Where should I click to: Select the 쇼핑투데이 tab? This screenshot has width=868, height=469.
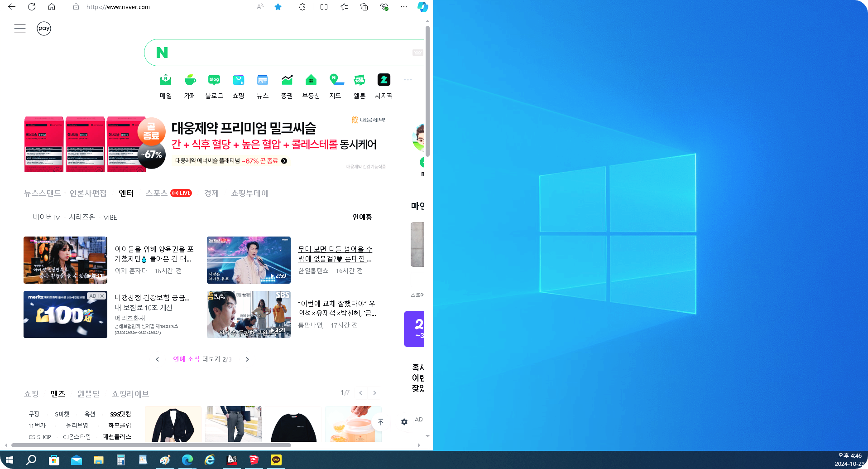pos(249,193)
